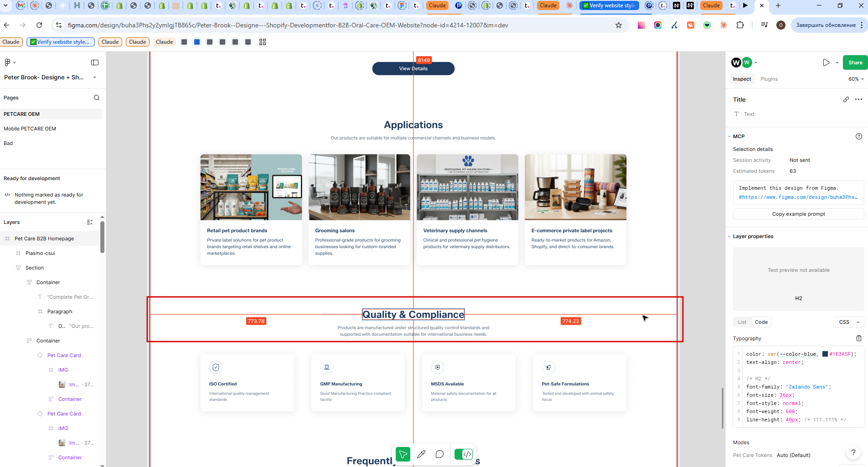The height and width of the screenshot is (467, 868).
Task: Open MCP help question-mark icon
Action: tap(859, 136)
